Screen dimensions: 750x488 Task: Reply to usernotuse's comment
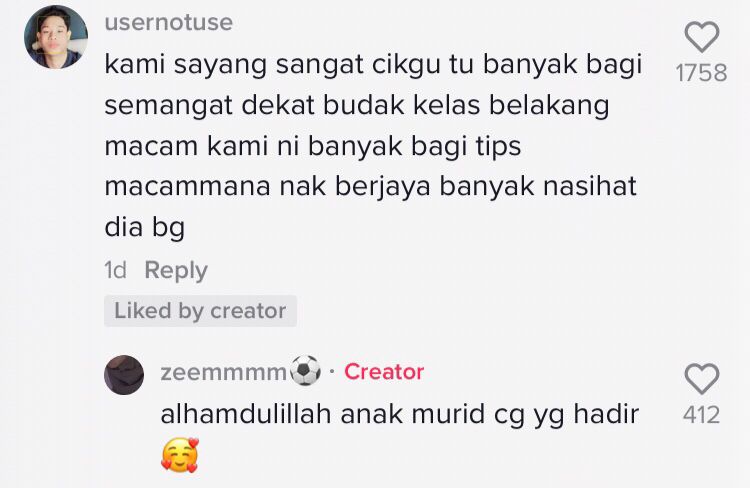[176, 271]
